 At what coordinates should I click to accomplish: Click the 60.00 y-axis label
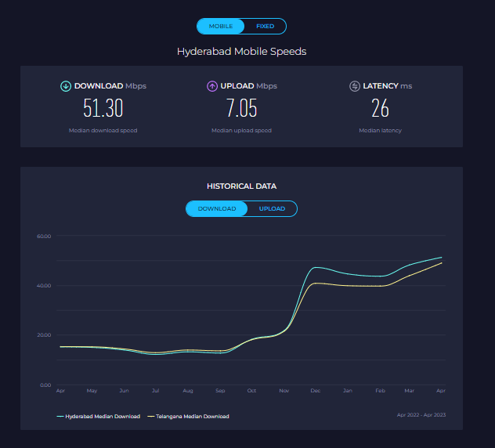click(x=44, y=236)
